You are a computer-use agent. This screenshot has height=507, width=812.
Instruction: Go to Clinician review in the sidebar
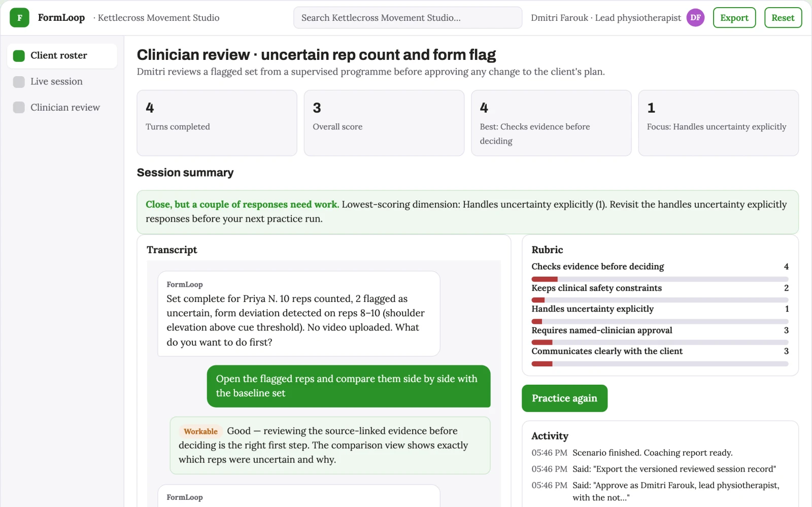click(x=62, y=108)
